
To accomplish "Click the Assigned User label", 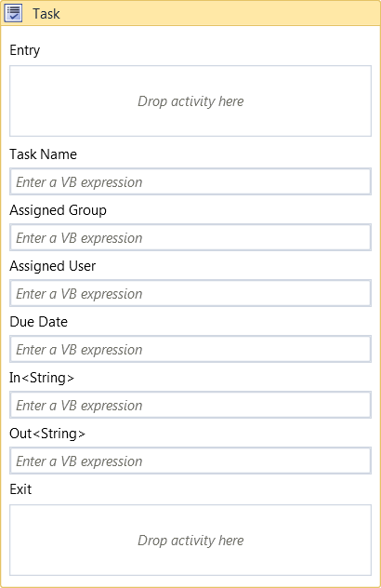I will [x=52, y=266].
